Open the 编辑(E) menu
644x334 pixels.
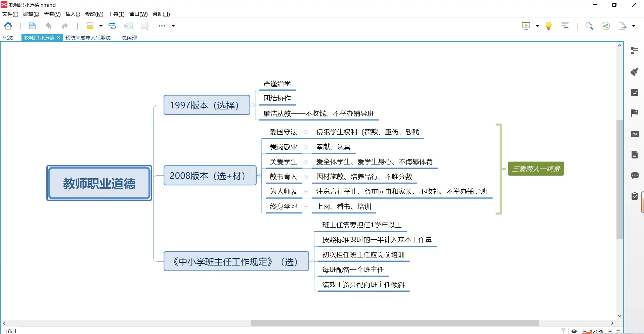(x=31, y=14)
